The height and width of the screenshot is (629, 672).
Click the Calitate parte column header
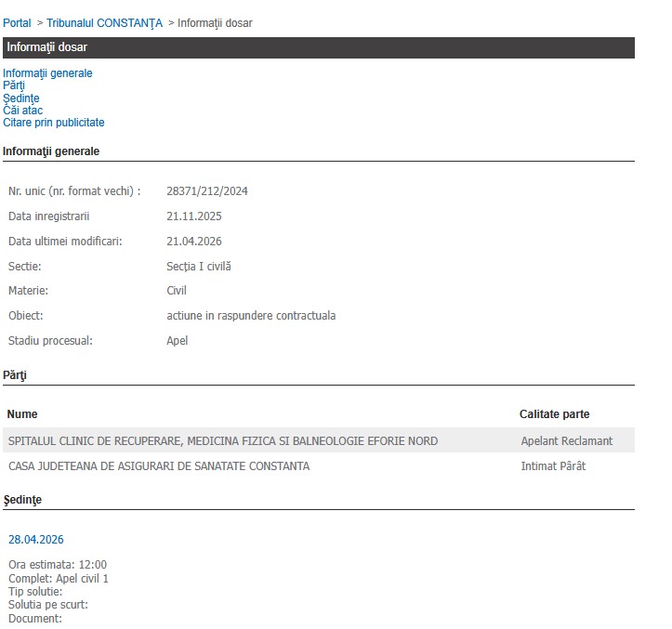pyautogui.click(x=554, y=414)
